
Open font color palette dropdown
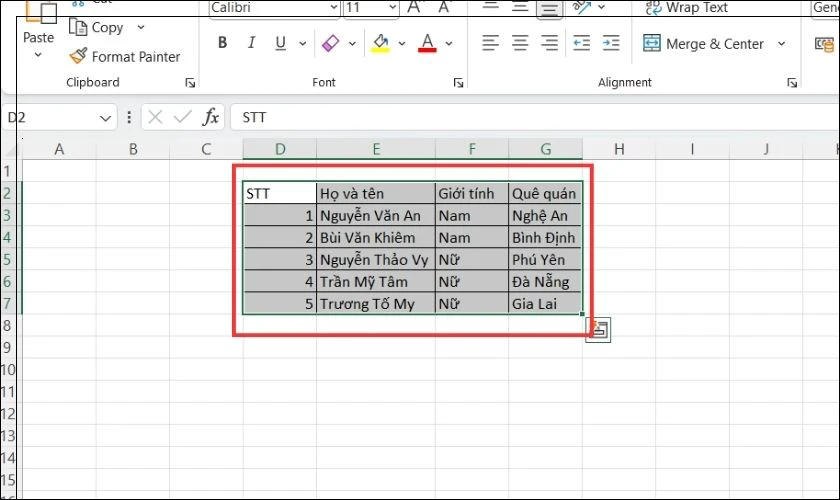point(449,43)
